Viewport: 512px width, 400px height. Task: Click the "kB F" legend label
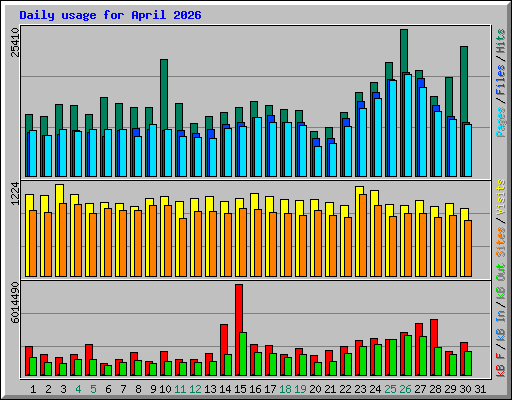coord(501,365)
